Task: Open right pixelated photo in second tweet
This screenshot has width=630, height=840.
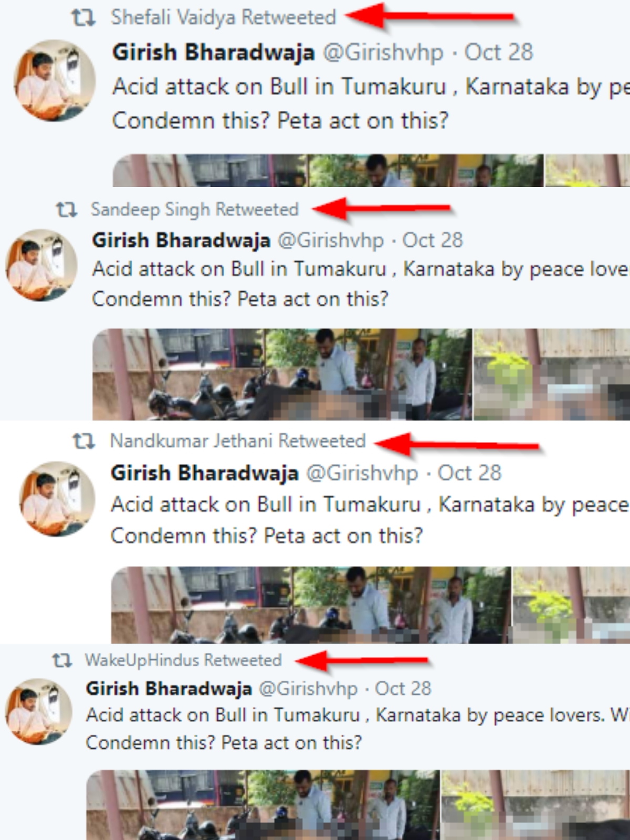Action: coord(552,374)
